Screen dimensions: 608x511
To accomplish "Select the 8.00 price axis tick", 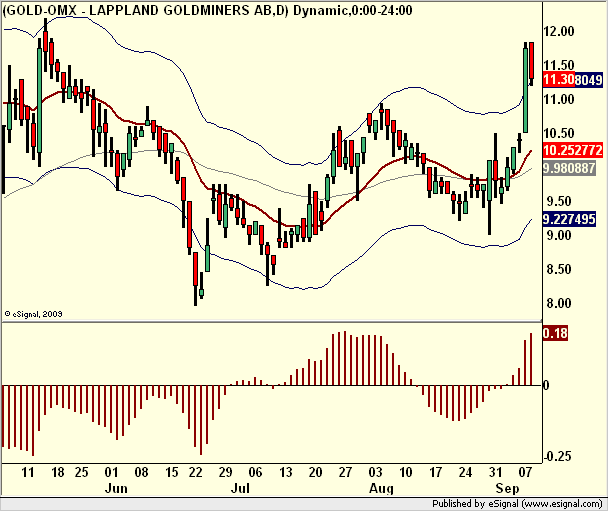I will point(559,303).
